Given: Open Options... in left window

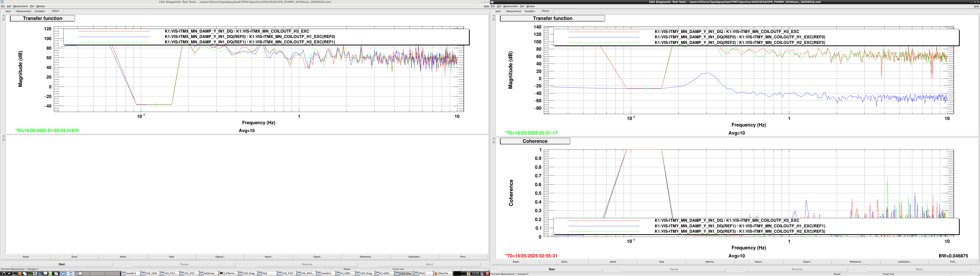Looking at the screenshot, I should [220, 257].
